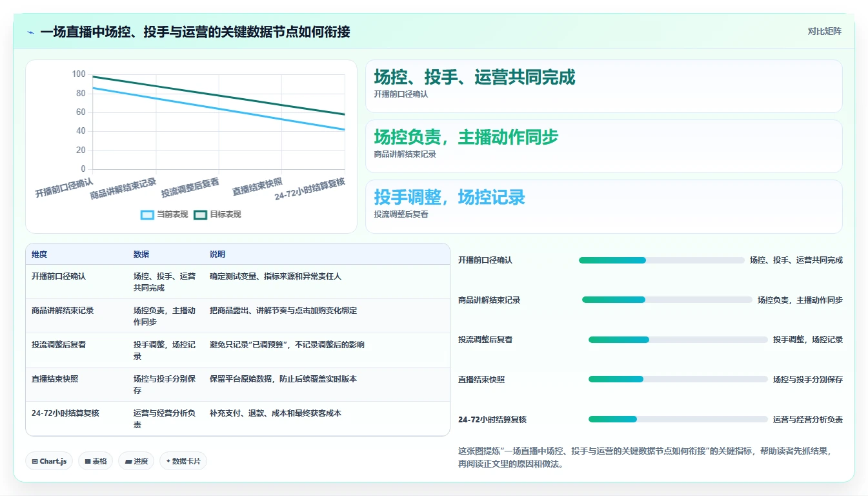The image size is (868, 496).
Task: Select the page title about 场控、投手与运营
Action: click(195, 32)
